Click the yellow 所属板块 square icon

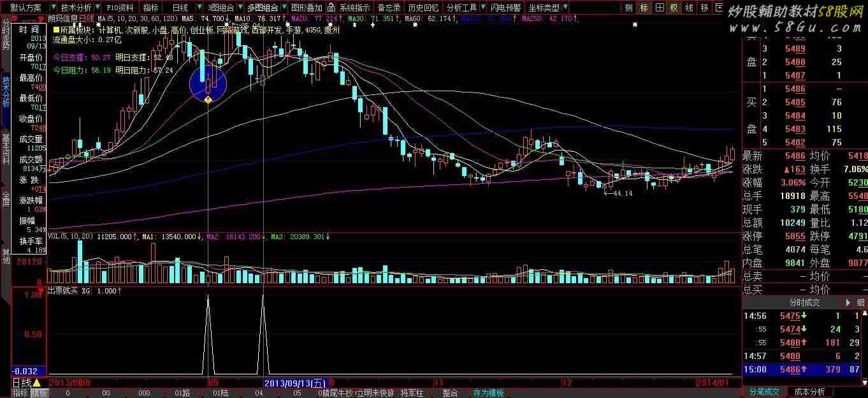(56, 29)
